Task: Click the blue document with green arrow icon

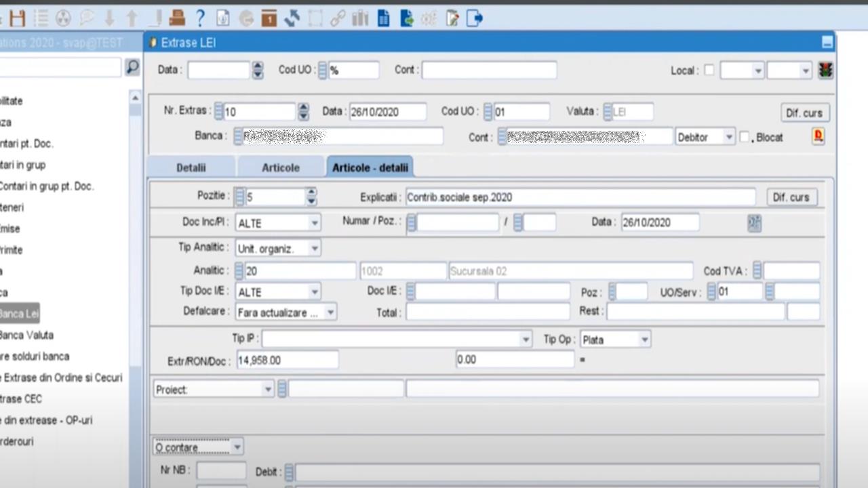Action: tap(407, 18)
